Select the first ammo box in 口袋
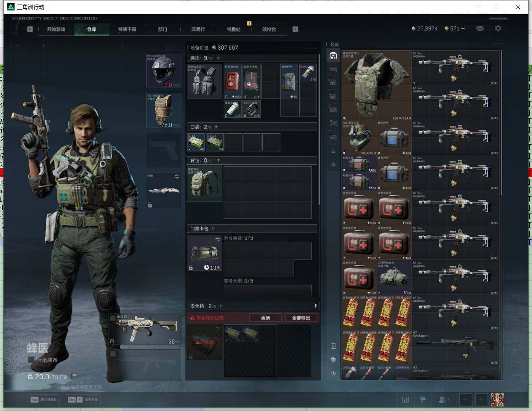The image size is (532, 411). (196, 142)
